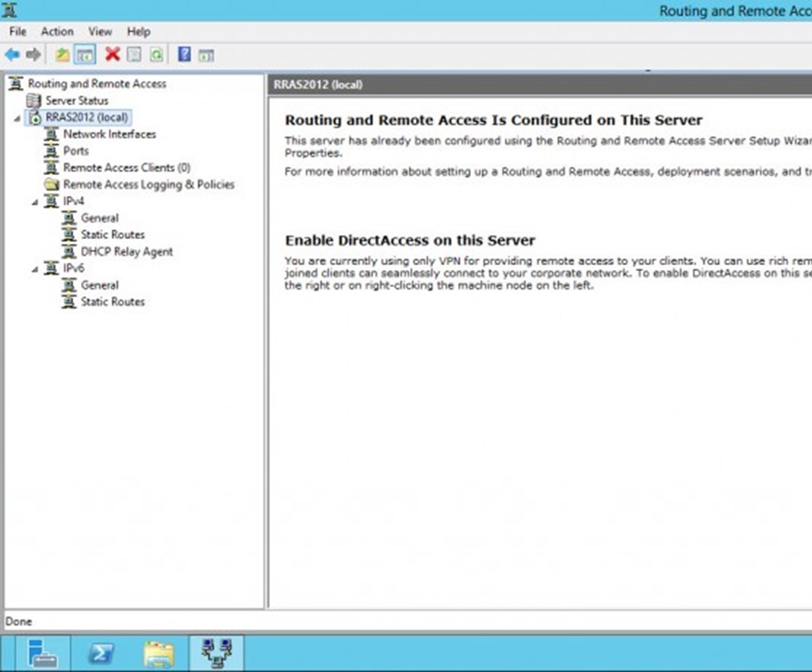
Task: Open the Action menu
Action: 57,32
